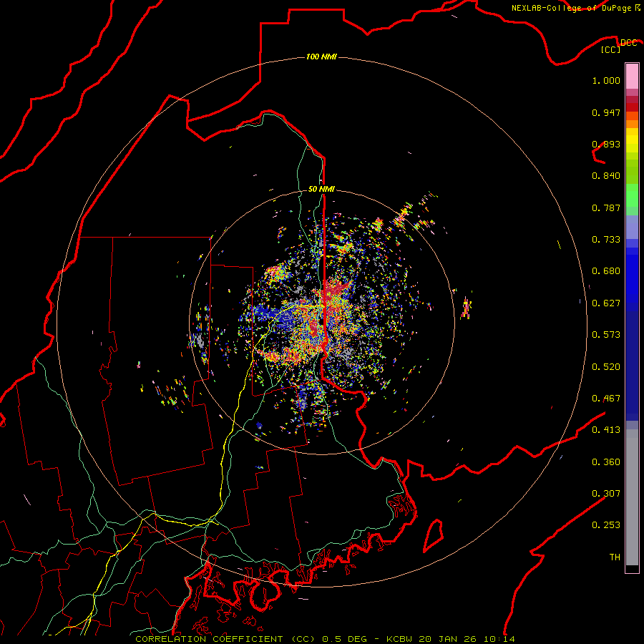Click the DCC product label
The image size is (644, 644).
[629, 42]
